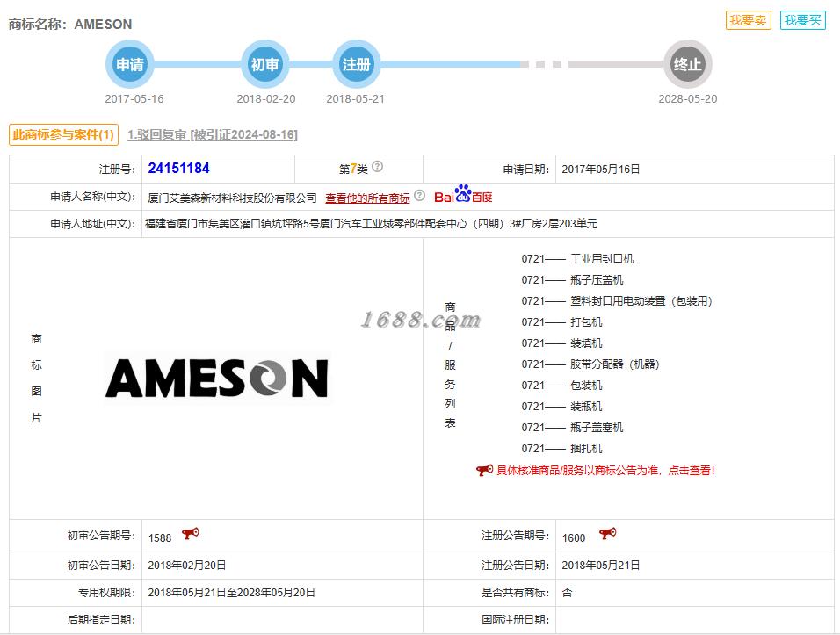Click the 我要买 button

(802, 20)
